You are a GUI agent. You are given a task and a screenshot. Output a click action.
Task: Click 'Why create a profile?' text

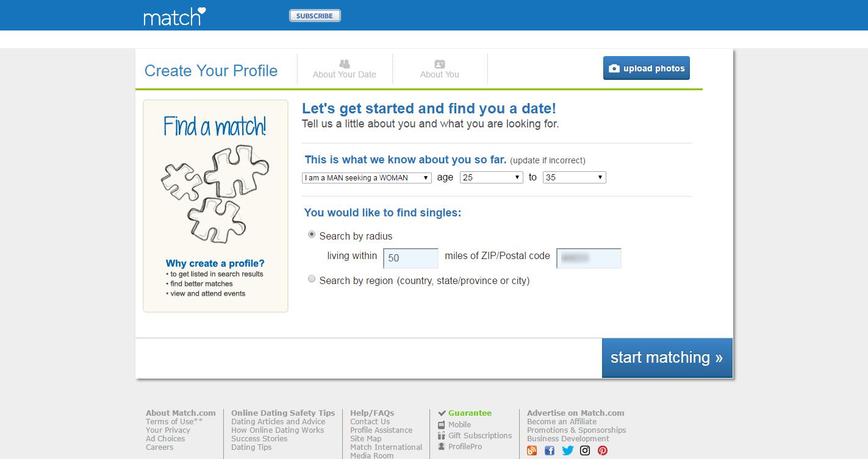pos(215,264)
